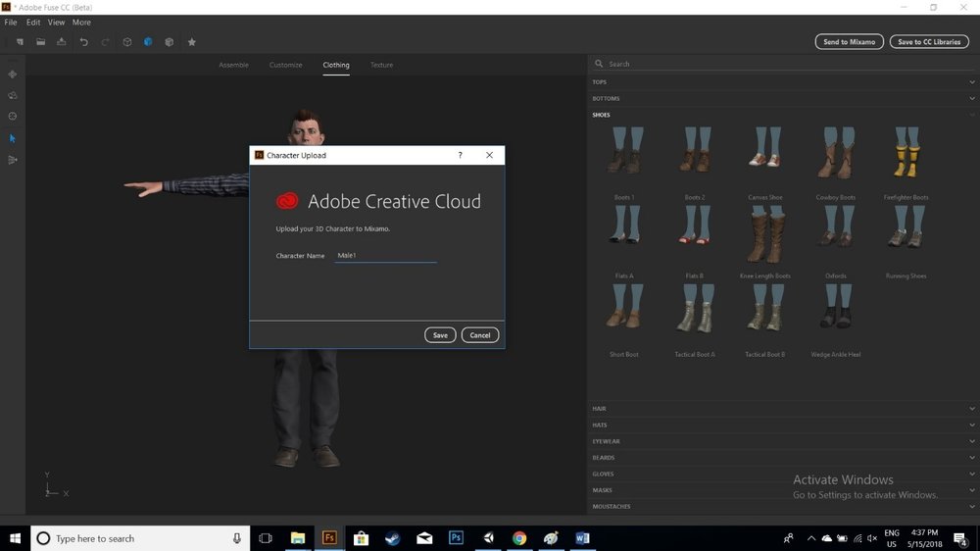This screenshot has width=980, height=551.
Task: Select the Cowboy Boots thumbnail
Action: 836,153
